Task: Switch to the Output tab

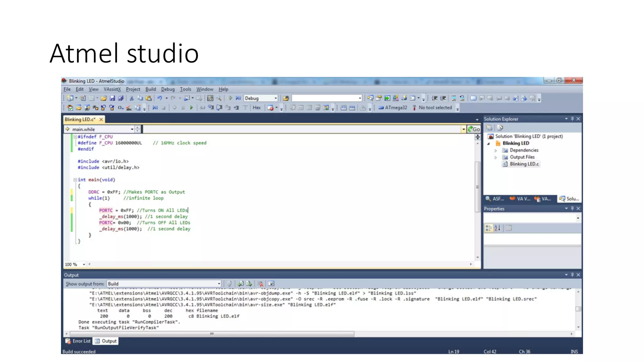Action: 106,341
